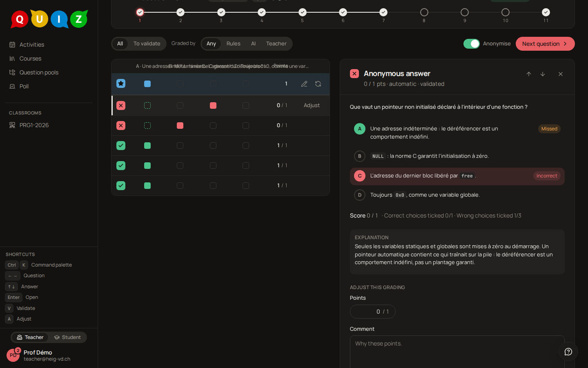Image resolution: width=588 pixels, height=368 pixels.
Task: Go to previous answer with up arrow
Action: click(x=529, y=74)
